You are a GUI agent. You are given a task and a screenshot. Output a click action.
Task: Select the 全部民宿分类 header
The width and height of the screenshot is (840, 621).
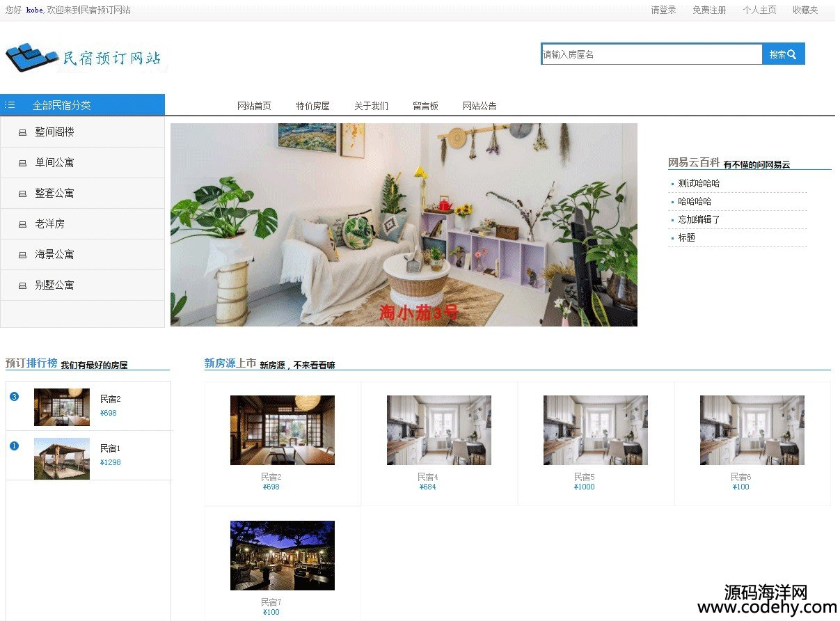(x=82, y=104)
